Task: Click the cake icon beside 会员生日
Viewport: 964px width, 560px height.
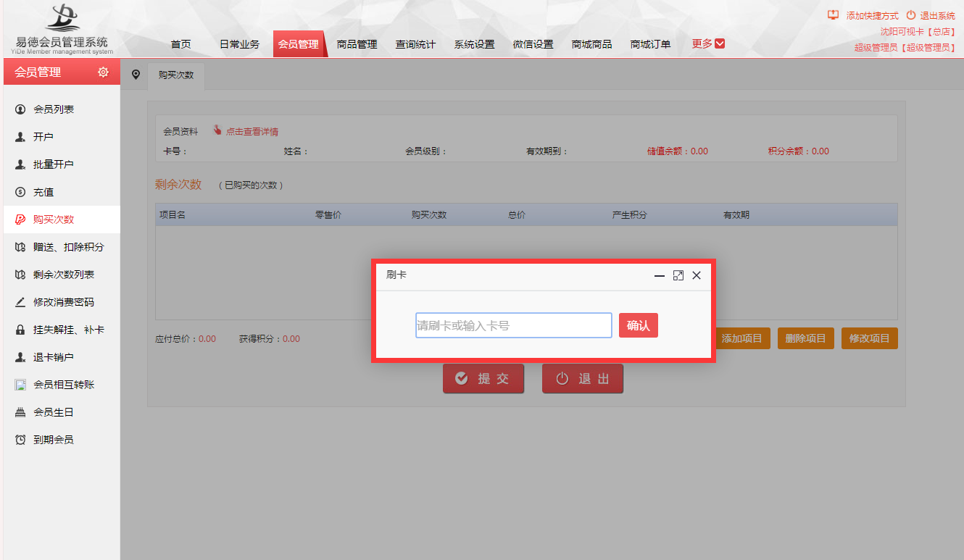Action: click(x=20, y=412)
